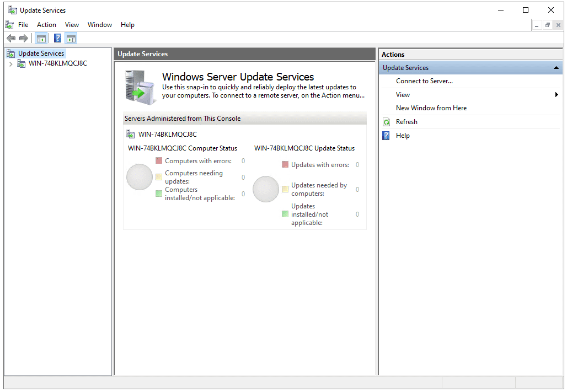Click red Computers with errors swatch
Image resolution: width=567 pixels, height=392 pixels.
click(x=159, y=160)
